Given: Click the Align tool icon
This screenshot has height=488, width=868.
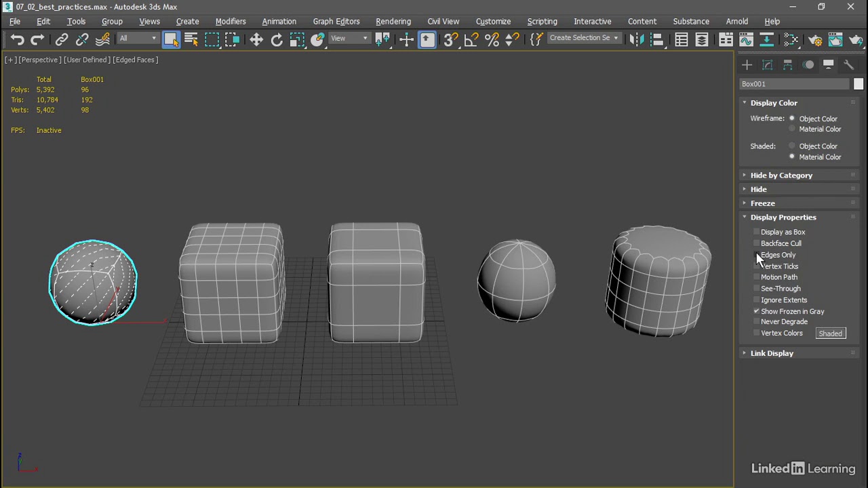Looking at the screenshot, I should pyautogui.click(x=656, y=40).
